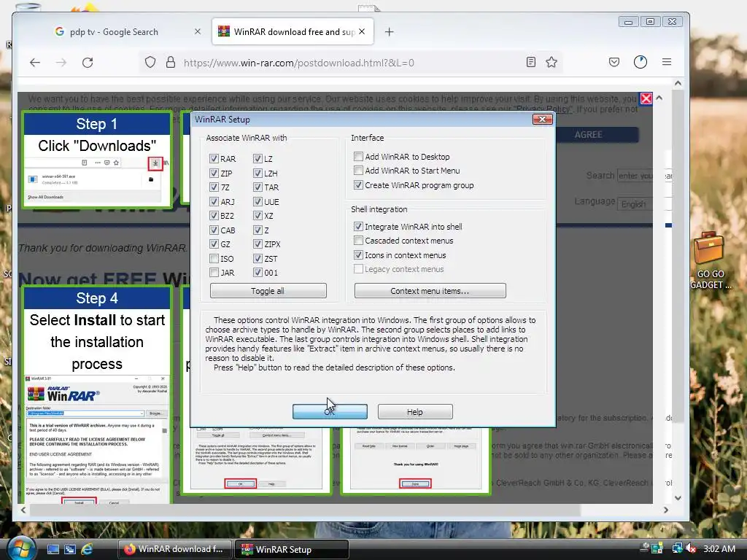
Task: Click the Windows Start orb
Action: pyautogui.click(x=21, y=548)
